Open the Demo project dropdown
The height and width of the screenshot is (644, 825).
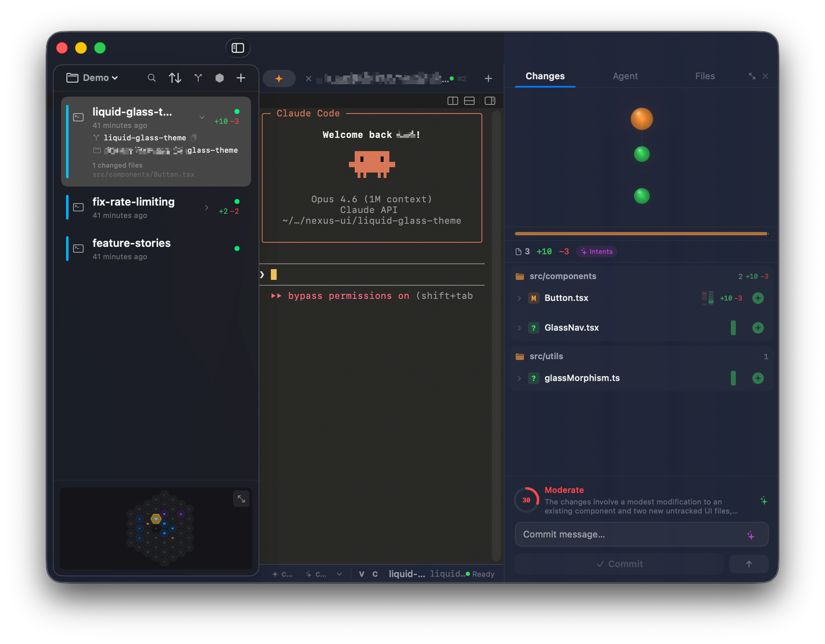tap(92, 78)
